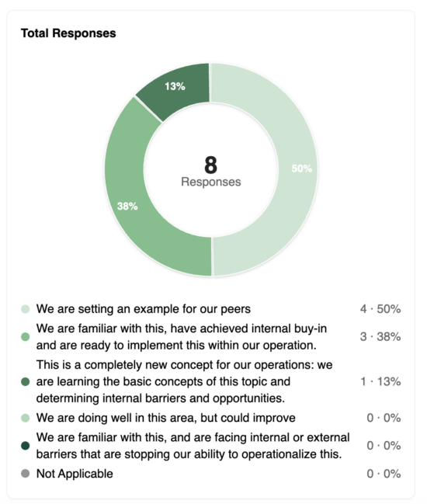The image size is (427, 504).
Task: Click 'We are familiar with this, have achieved' legend text
Action: 182,337
